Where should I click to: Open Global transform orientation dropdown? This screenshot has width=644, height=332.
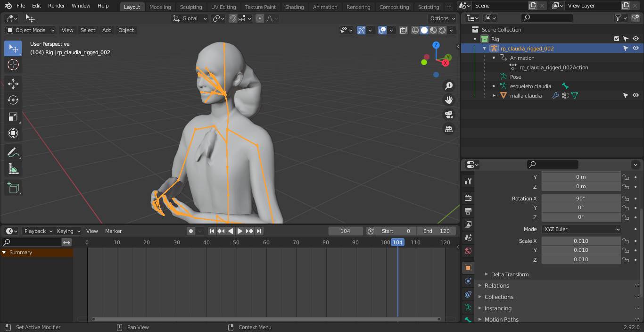[190, 18]
